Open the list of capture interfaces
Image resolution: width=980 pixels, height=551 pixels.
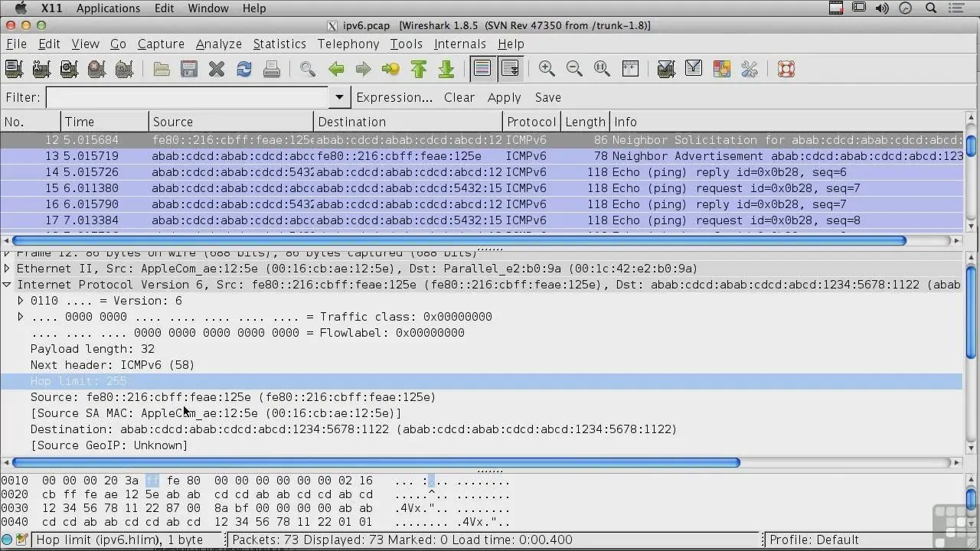(x=14, y=69)
